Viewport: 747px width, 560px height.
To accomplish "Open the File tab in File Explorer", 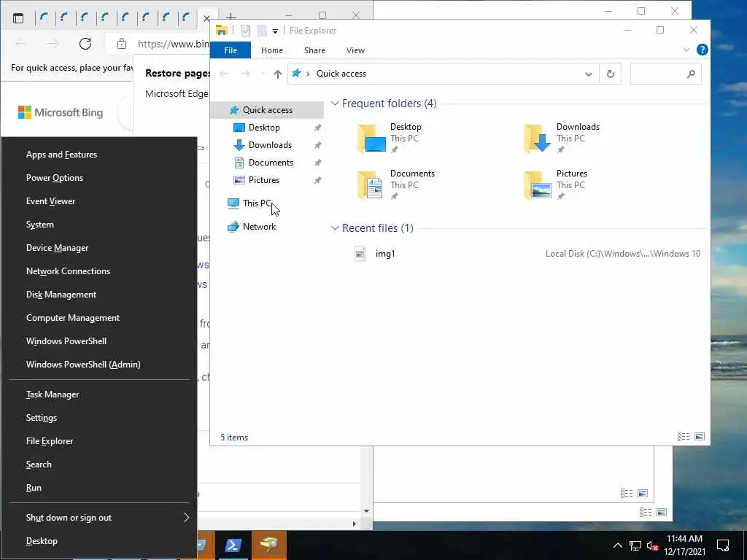I will pos(231,50).
